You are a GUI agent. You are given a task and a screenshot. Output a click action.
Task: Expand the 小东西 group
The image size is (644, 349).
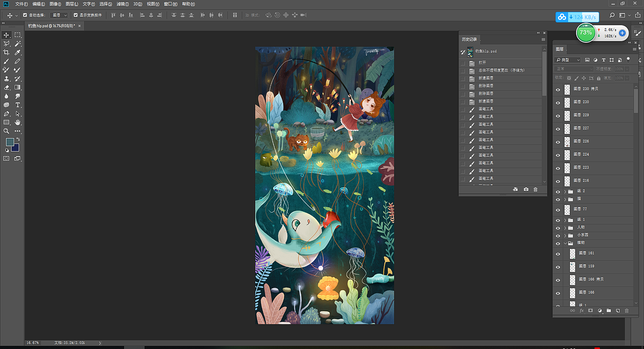[565, 236]
